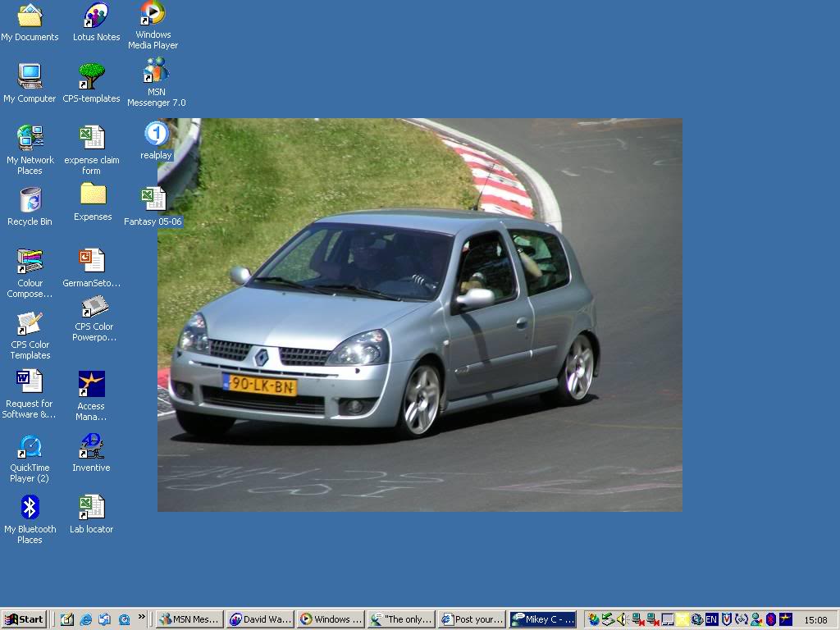Open Internet Explorer from Quick Launch
840x630 pixels.
coord(85,619)
